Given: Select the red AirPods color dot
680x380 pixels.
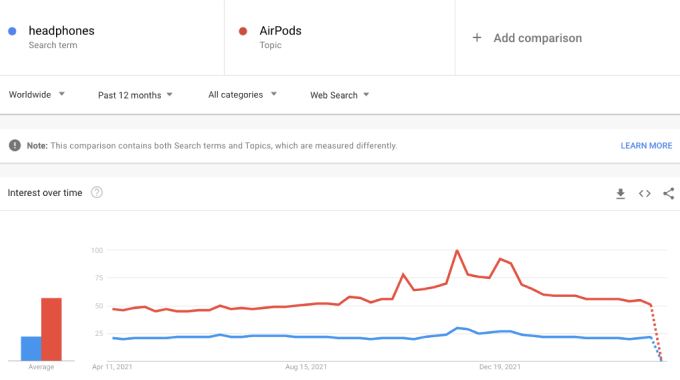Looking at the screenshot, I should (243, 31).
